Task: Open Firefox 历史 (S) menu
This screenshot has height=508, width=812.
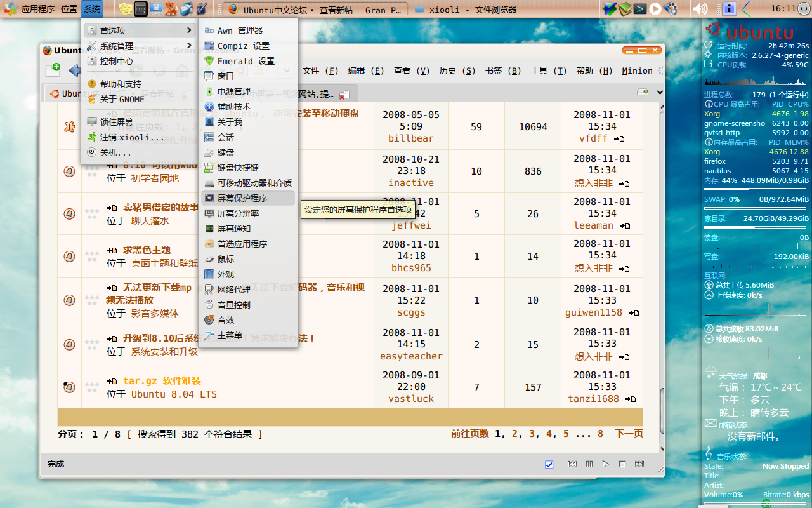Action: click(x=457, y=70)
